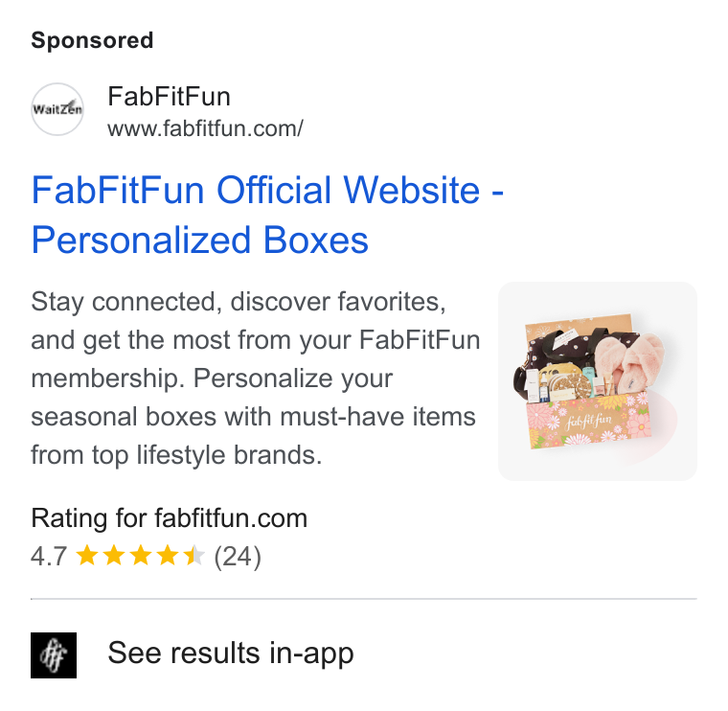
Task: Click the 4.7 rating score
Action: 49,556
